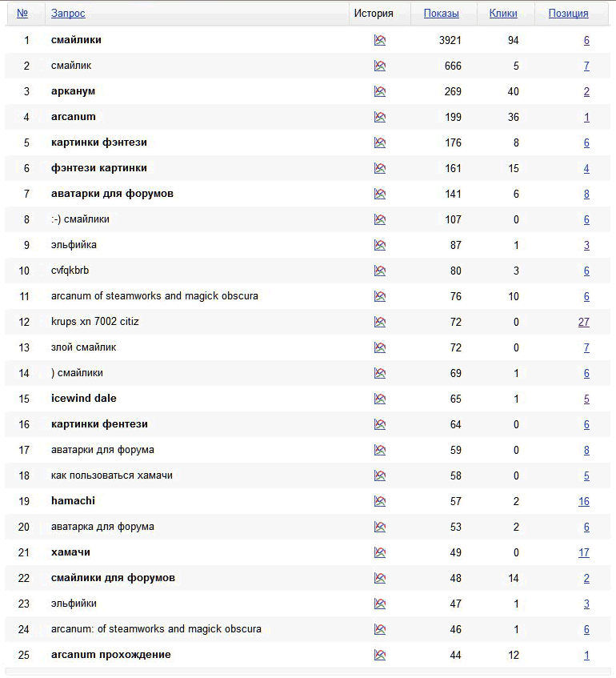The width and height of the screenshot is (616, 678).
Task: Sort table by Запрос column header
Action: (68, 14)
